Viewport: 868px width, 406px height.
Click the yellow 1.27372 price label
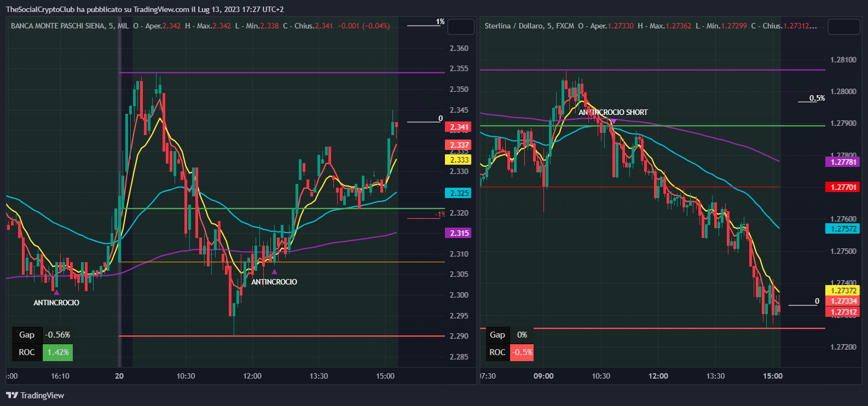[x=842, y=291]
